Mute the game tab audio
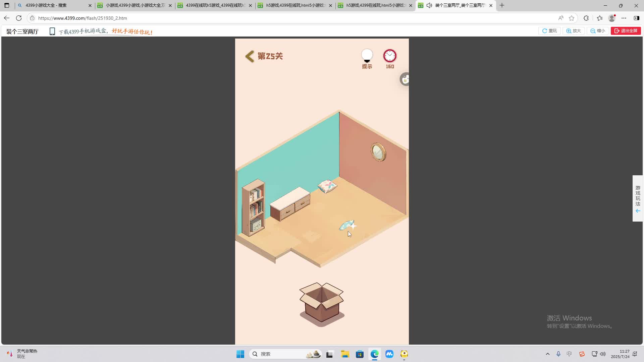The width and height of the screenshot is (644, 362). point(429,5)
